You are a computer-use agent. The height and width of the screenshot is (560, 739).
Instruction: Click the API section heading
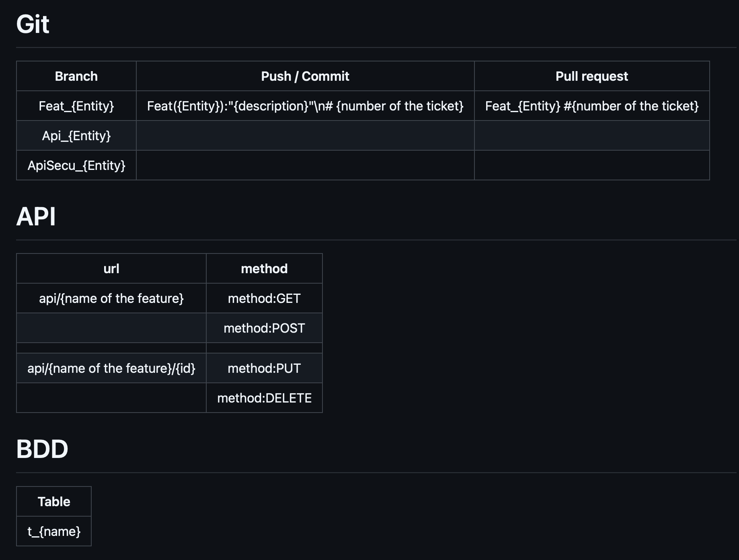point(36,217)
